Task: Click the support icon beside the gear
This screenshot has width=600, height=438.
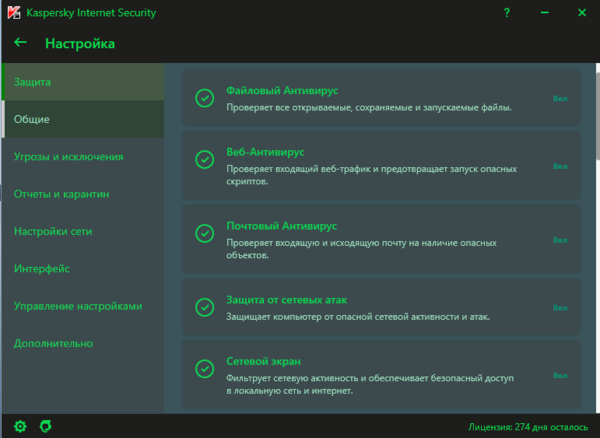Action: point(45,426)
